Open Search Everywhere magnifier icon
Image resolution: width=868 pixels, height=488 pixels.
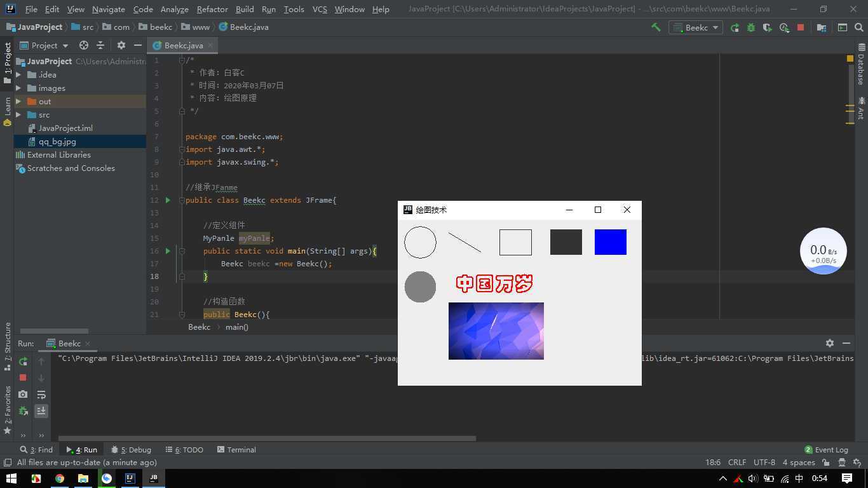pyautogui.click(x=860, y=27)
